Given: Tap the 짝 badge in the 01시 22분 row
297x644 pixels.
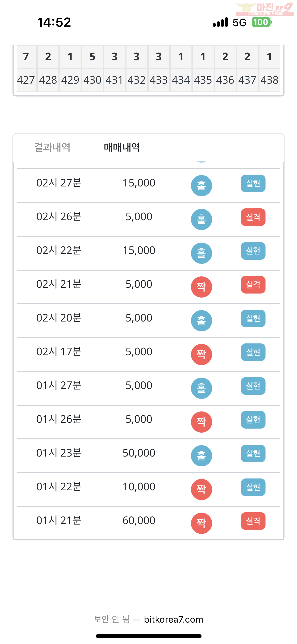Looking at the screenshot, I should (201, 490).
